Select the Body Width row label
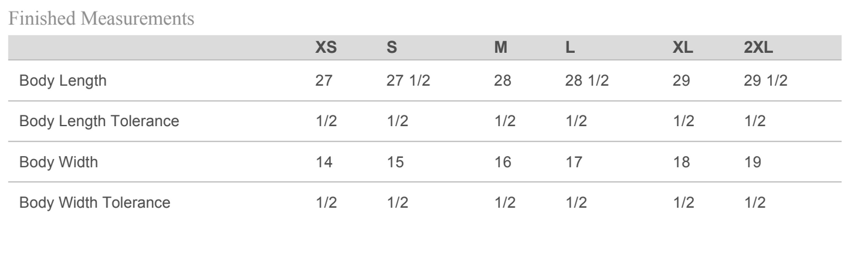The image size is (868, 257). [x=58, y=162]
